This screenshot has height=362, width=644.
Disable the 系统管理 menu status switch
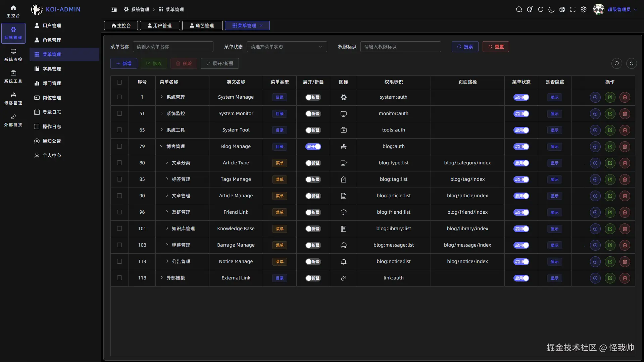tap(521, 97)
